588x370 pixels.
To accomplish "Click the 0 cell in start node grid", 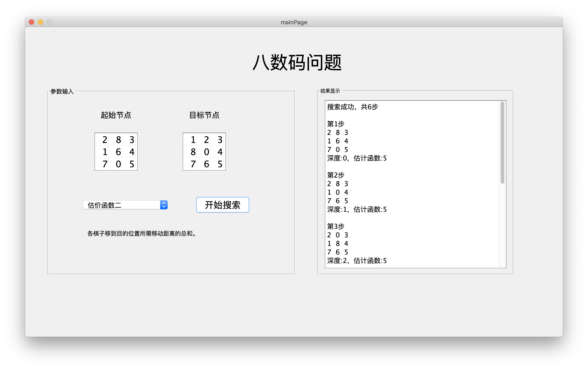I will click(118, 164).
